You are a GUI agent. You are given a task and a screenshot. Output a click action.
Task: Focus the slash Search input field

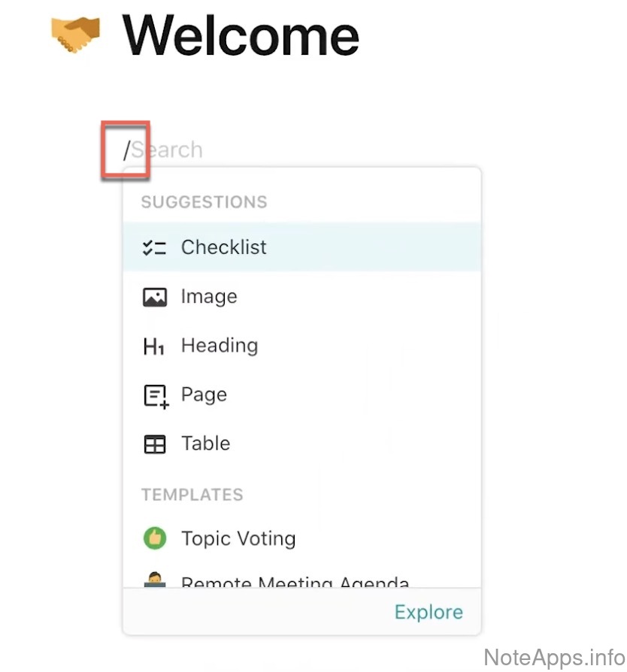(167, 150)
